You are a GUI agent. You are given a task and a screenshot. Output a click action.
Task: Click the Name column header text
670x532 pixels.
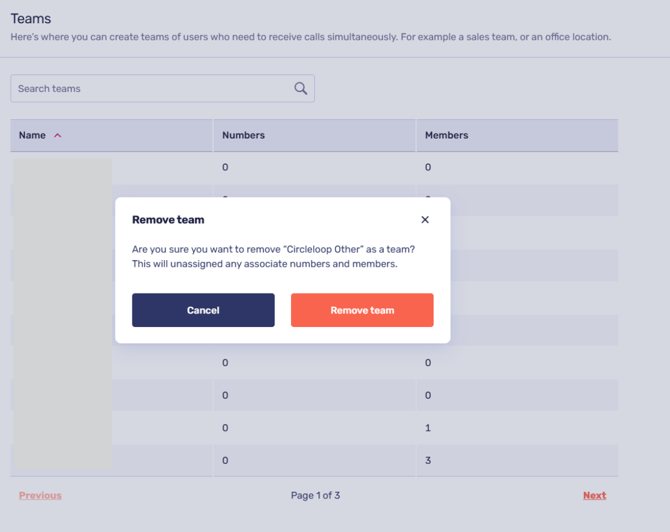(x=32, y=135)
